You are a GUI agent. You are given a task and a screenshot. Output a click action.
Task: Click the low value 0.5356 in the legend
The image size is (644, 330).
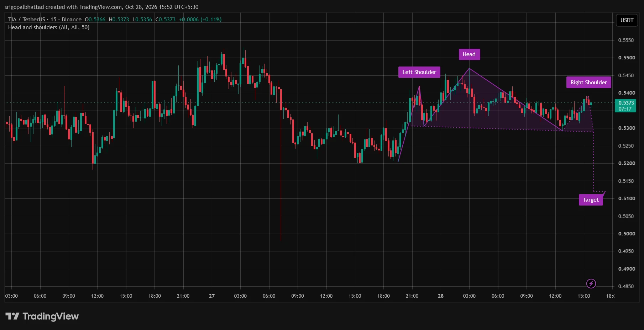[x=143, y=20]
